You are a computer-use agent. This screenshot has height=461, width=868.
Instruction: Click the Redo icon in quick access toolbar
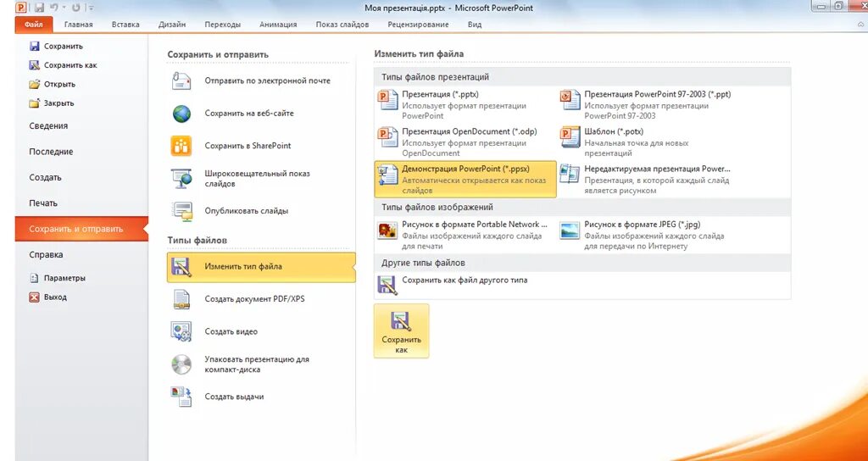pos(75,8)
